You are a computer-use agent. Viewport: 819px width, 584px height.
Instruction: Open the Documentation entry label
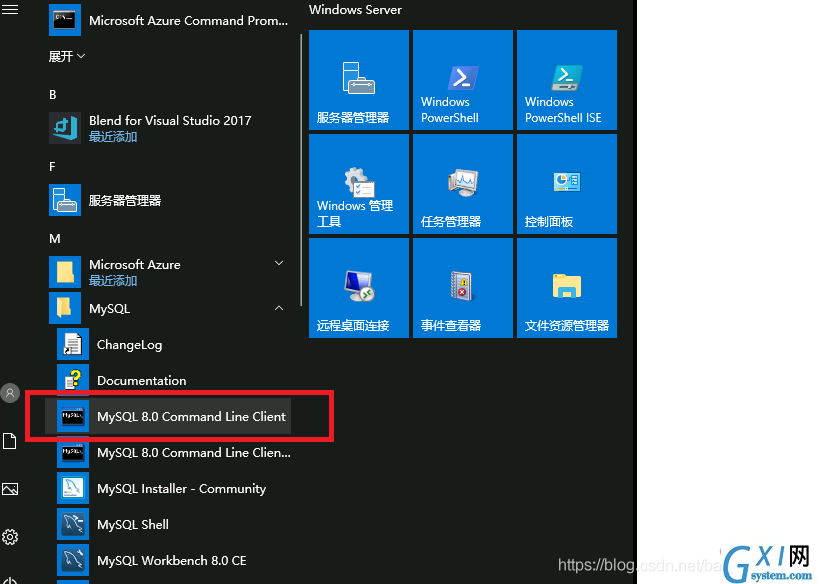pos(142,380)
